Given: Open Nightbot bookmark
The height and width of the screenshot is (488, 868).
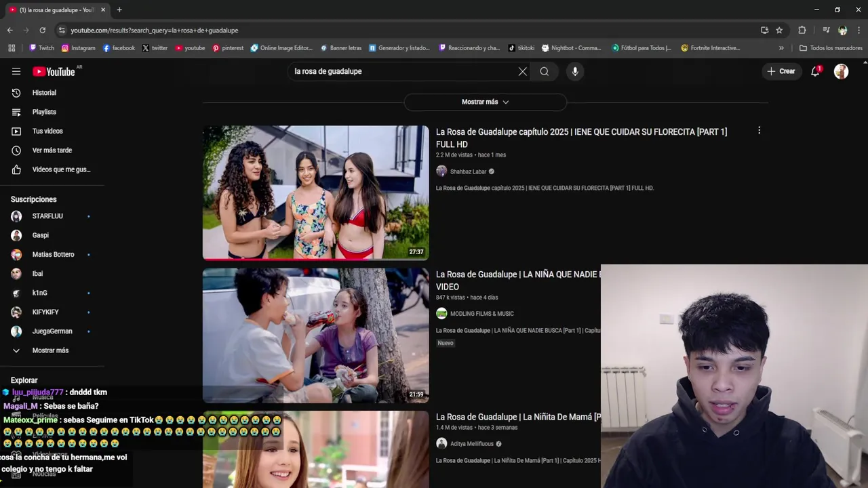Looking at the screenshot, I should [571, 48].
